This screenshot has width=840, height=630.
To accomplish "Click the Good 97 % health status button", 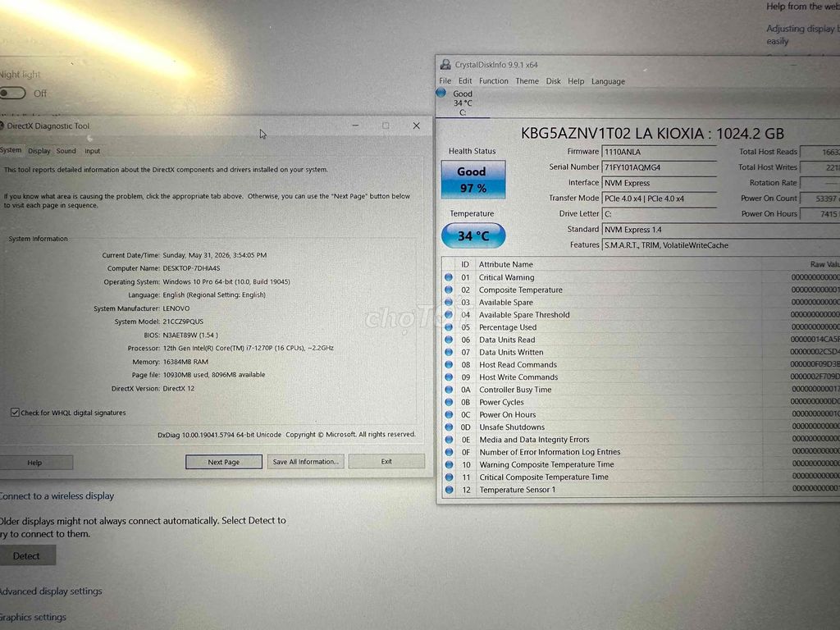I will tap(472, 180).
